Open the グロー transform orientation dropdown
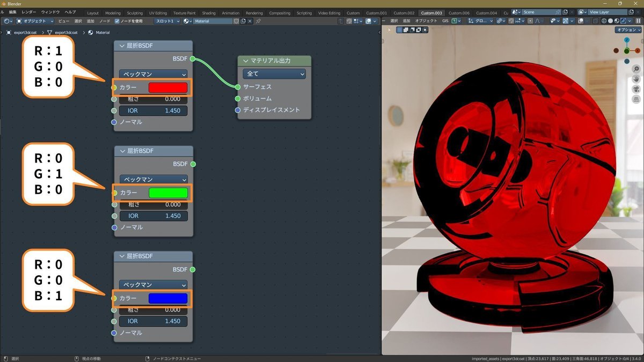This screenshot has width=644, height=362. tap(480, 21)
